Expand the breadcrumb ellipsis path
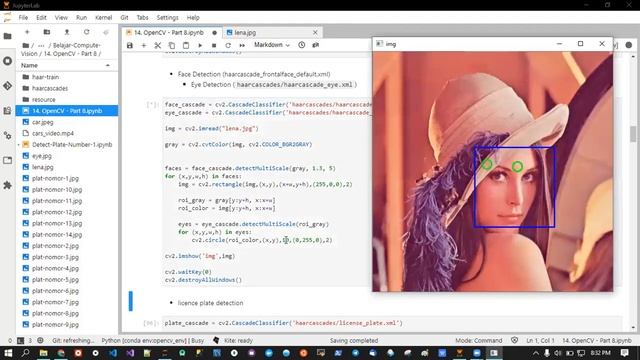This screenshot has height=360, width=640. tap(41, 45)
